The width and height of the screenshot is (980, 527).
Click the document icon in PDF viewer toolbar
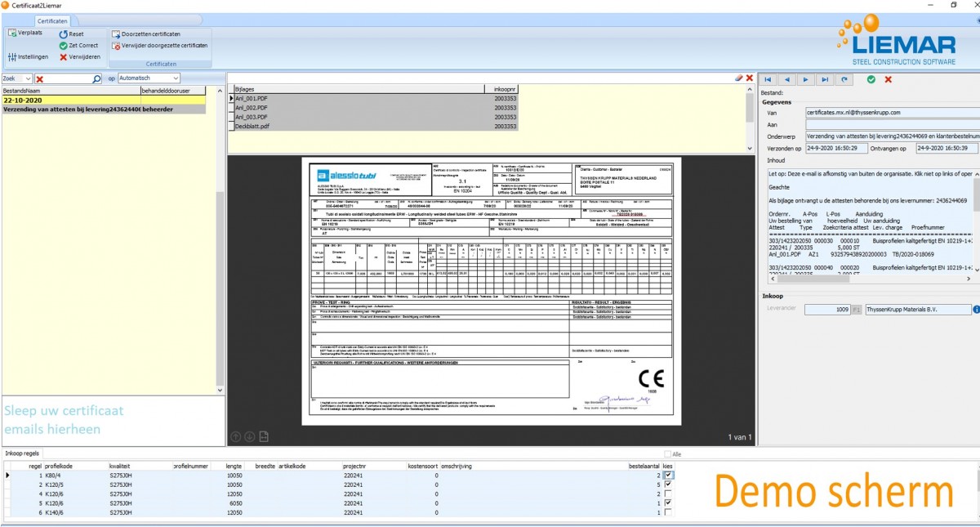265,437
